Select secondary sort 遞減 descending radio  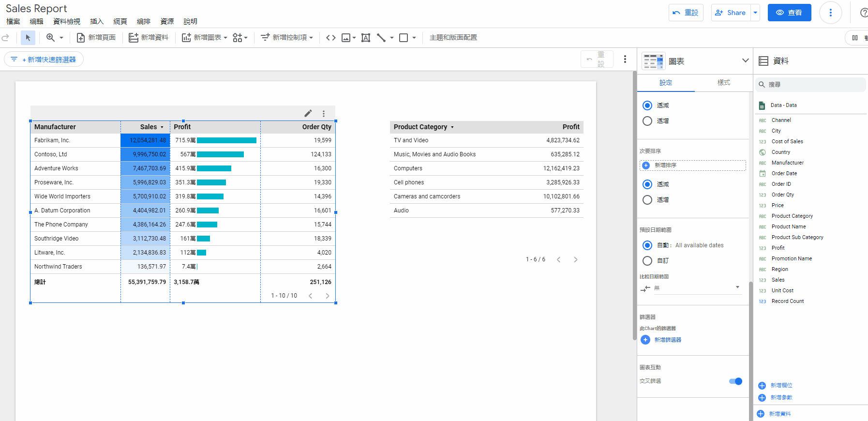pyautogui.click(x=647, y=184)
